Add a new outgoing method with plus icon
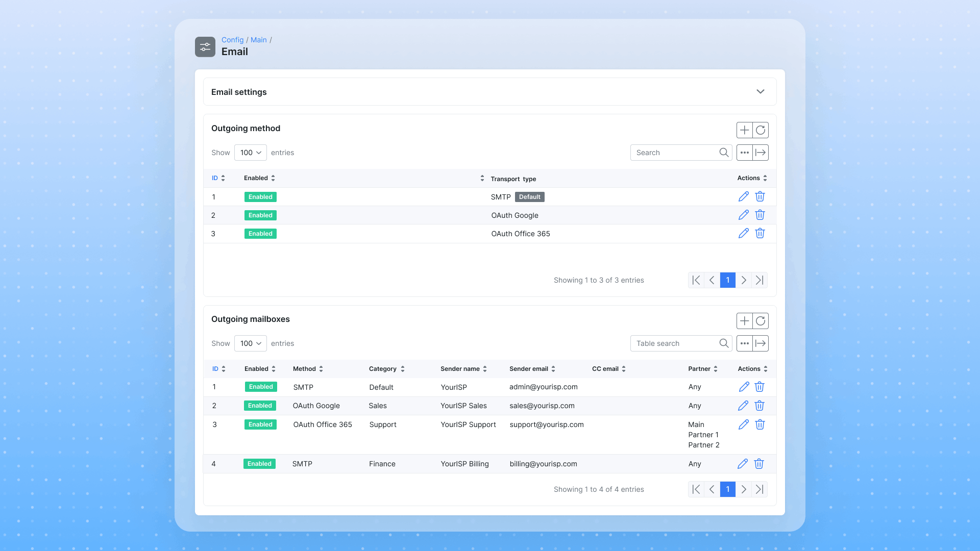The height and width of the screenshot is (551, 980). (x=745, y=130)
